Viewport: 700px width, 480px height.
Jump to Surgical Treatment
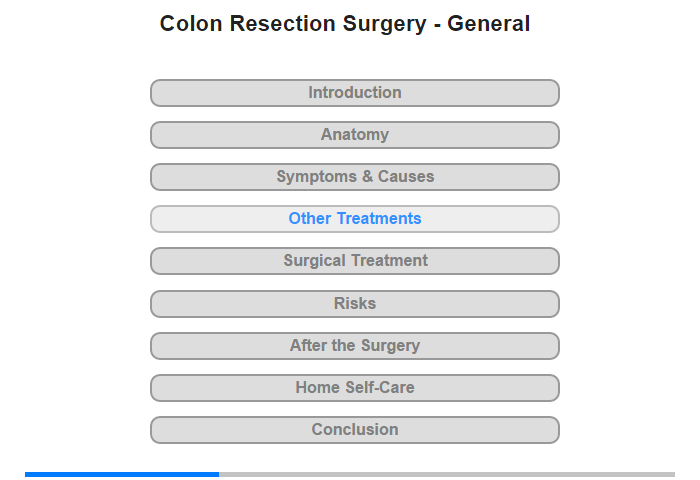tap(354, 261)
